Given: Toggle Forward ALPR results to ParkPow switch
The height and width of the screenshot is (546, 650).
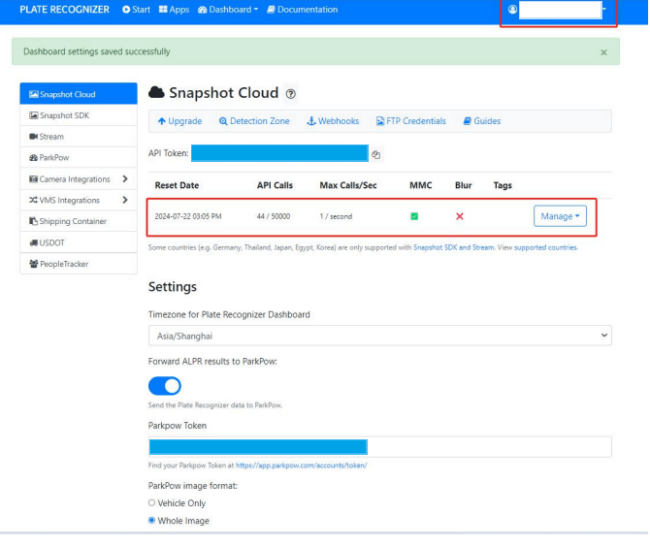Looking at the screenshot, I should coord(165,386).
